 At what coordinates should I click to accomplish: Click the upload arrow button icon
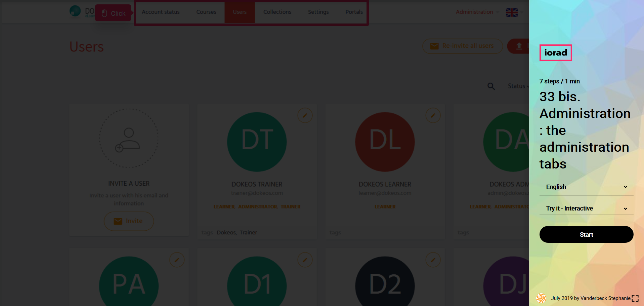click(x=519, y=46)
